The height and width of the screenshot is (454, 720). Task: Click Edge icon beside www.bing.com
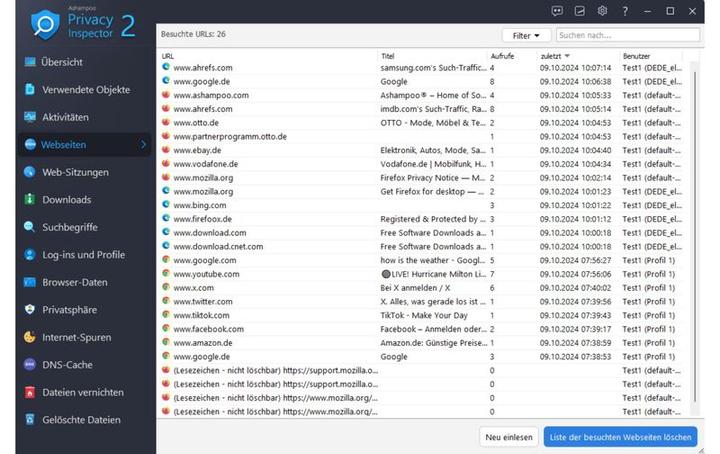(166, 205)
